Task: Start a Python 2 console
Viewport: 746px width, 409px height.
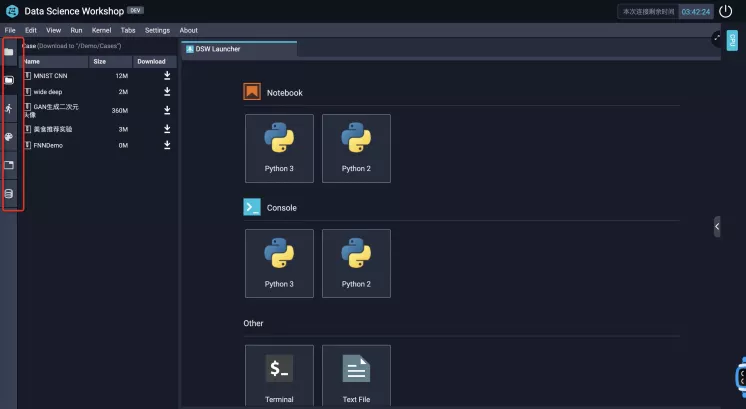Action: [x=356, y=263]
